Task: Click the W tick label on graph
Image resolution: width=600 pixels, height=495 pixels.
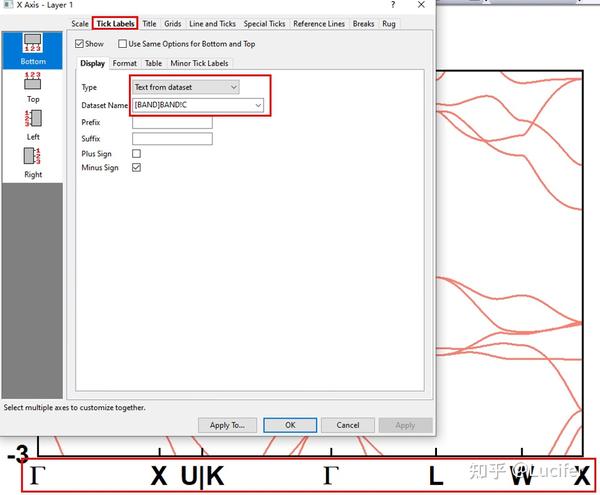Action: coord(522,476)
